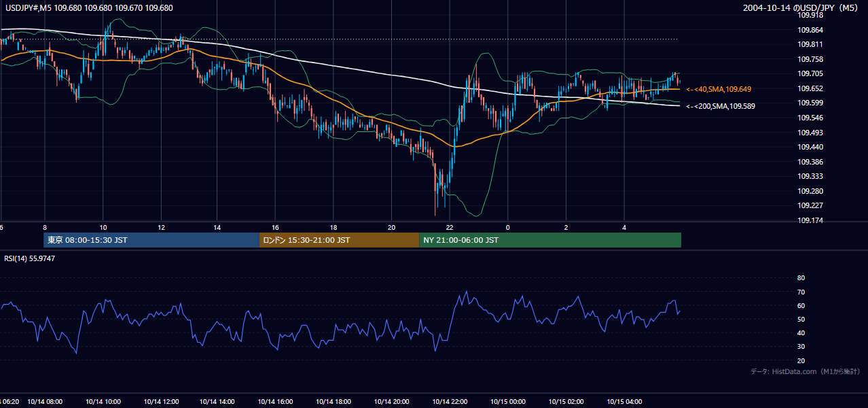Click price axis label 109.918
The height and width of the screenshot is (408, 868).
click(x=810, y=15)
